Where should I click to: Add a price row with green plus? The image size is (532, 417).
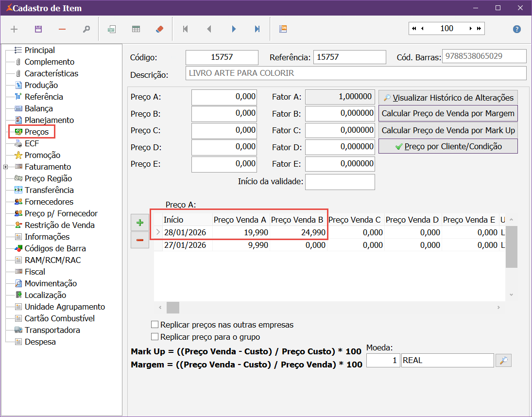pos(140,223)
